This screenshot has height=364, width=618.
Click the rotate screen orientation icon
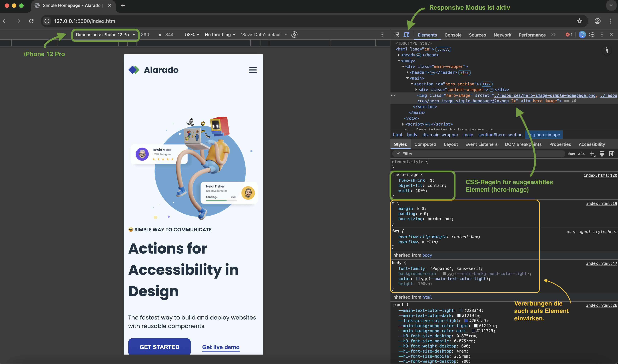[x=294, y=35]
